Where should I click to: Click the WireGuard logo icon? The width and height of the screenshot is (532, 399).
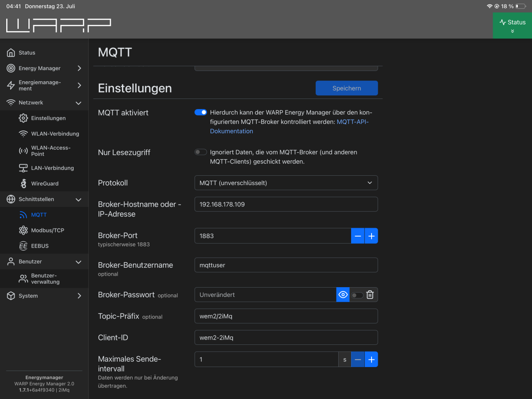click(x=23, y=183)
